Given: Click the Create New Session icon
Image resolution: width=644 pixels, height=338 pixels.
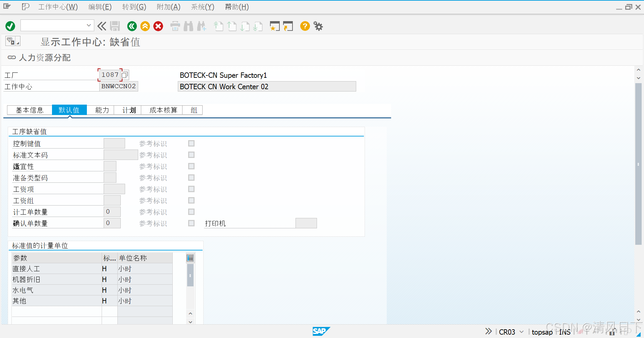Looking at the screenshot, I should click(275, 26).
